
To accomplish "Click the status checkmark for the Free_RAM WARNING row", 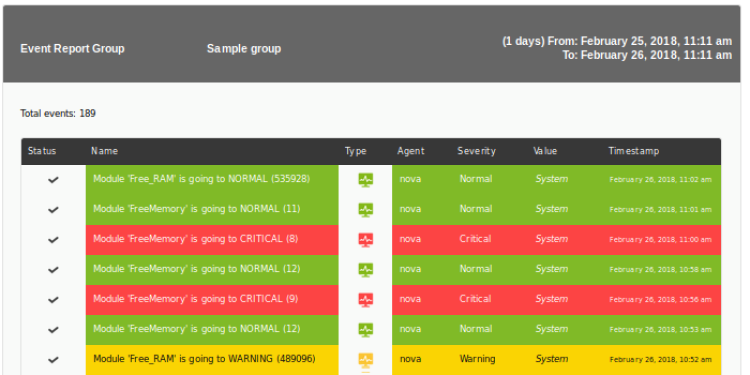I will pos(53,360).
